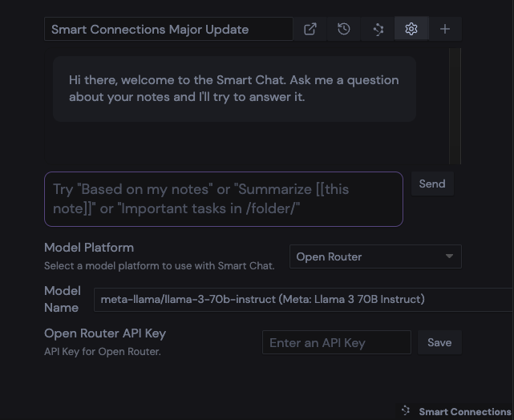Send the chat message

[432, 184]
